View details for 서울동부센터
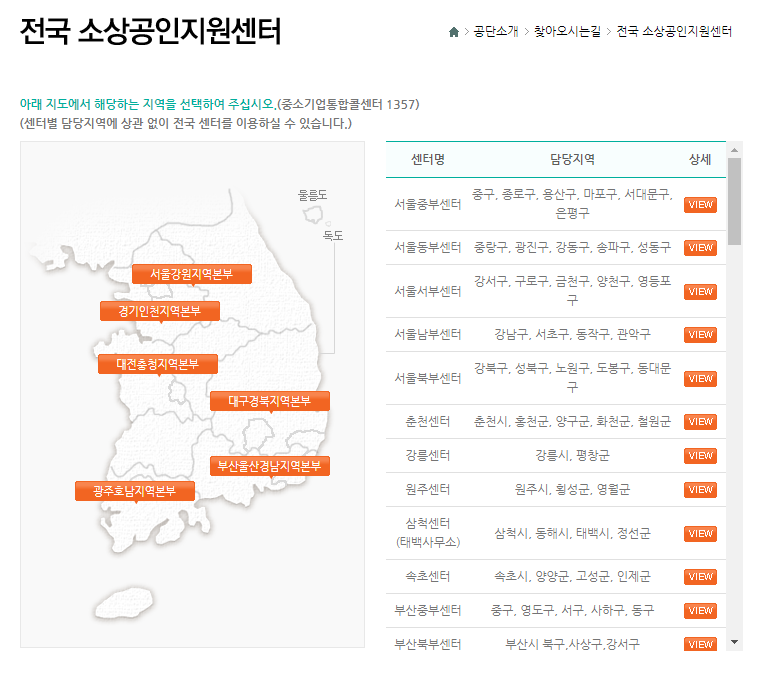 click(700, 248)
